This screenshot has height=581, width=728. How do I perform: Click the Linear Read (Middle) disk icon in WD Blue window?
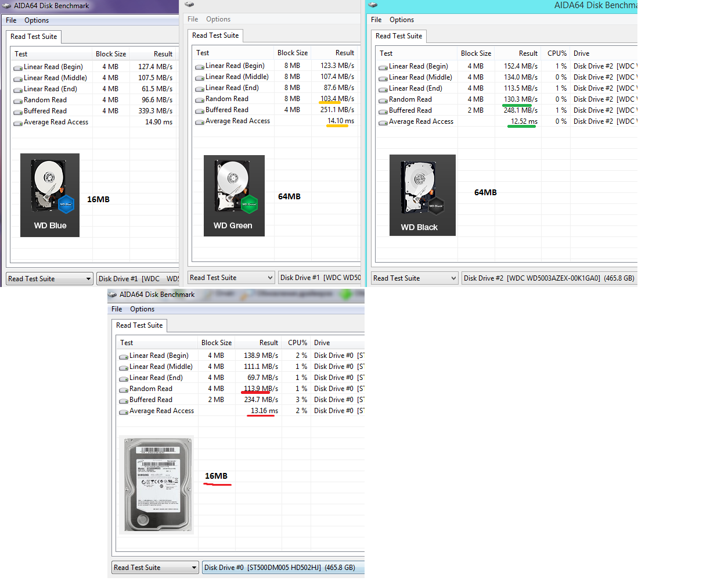(x=18, y=78)
